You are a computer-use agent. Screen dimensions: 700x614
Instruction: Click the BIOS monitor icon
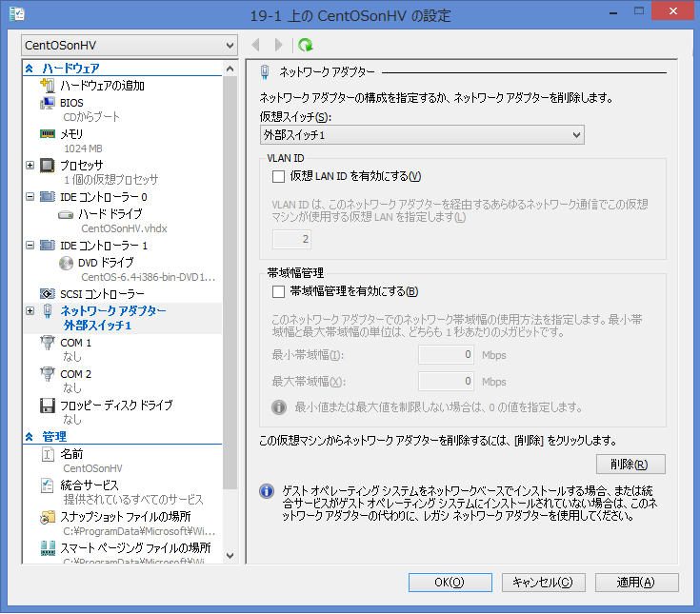tap(48, 103)
